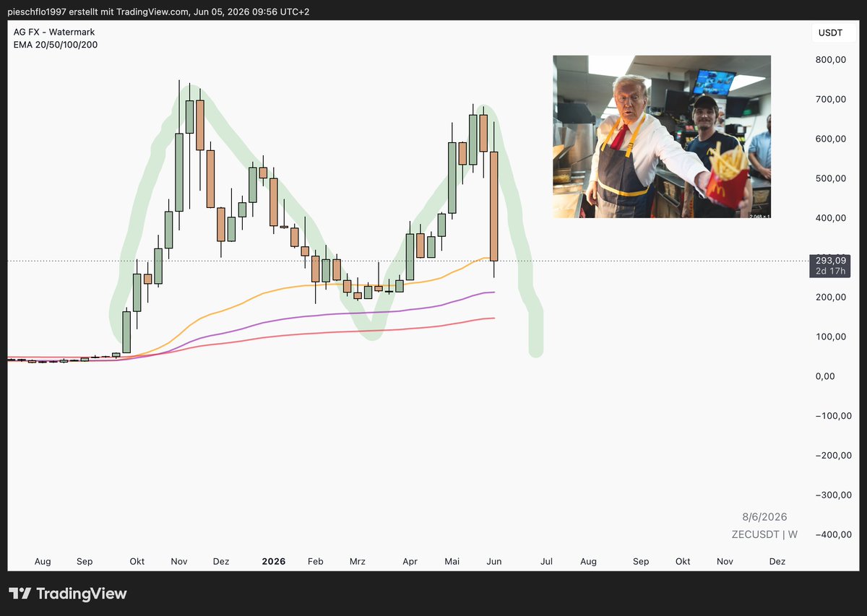Image resolution: width=867 pixels, height=616 pixels.
Task: Click the Apr label on time axis
Action: pyautogui.click(x=410, y=561)
